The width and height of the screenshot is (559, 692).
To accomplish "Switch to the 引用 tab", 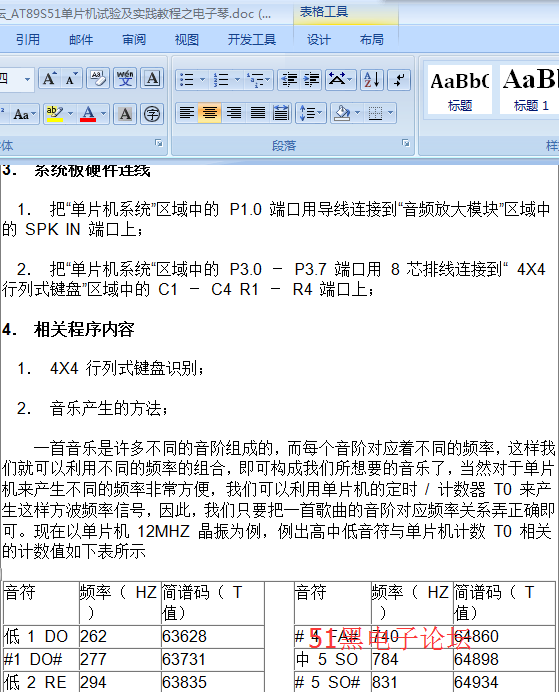I will point(28,40).
